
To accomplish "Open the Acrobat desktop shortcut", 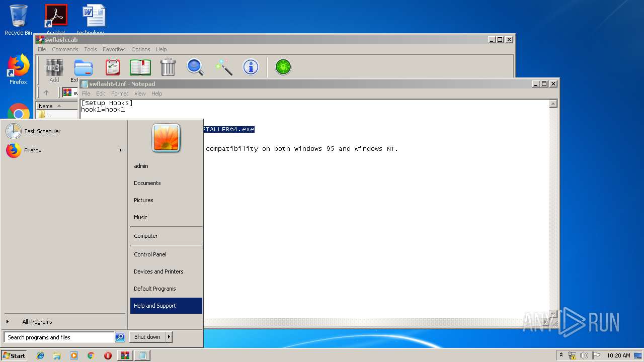I will pyautogui.click(x=56, y=19).
